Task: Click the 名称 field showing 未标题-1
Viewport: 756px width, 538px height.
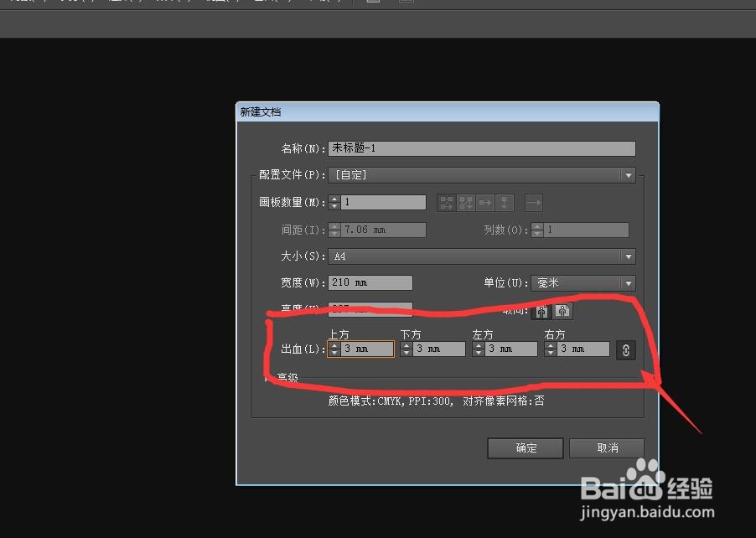Action: 482,148
